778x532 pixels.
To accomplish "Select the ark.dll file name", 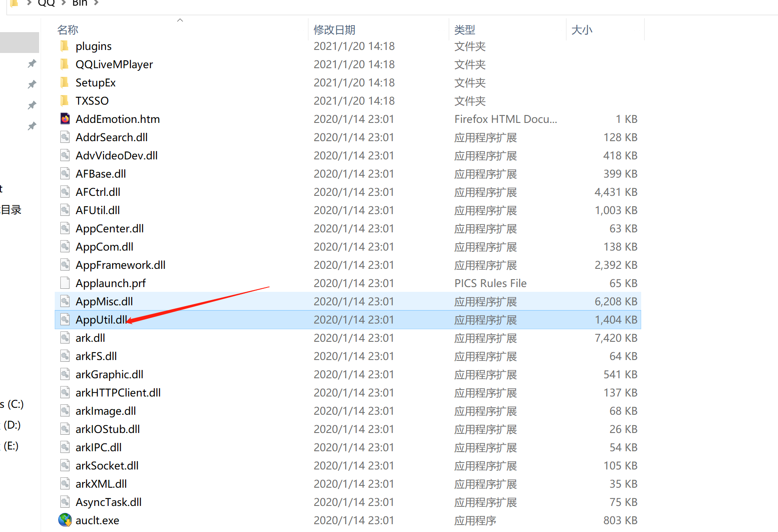I will click(90, 338).
